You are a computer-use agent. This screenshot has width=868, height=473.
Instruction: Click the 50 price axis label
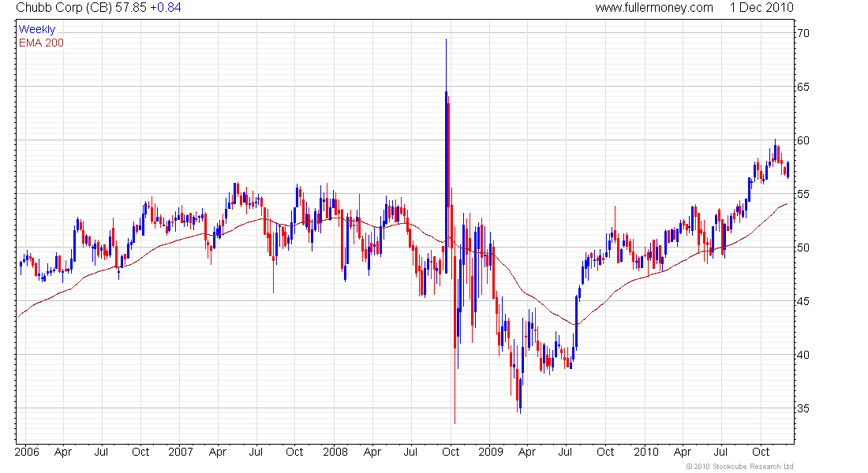coord(803,248)
